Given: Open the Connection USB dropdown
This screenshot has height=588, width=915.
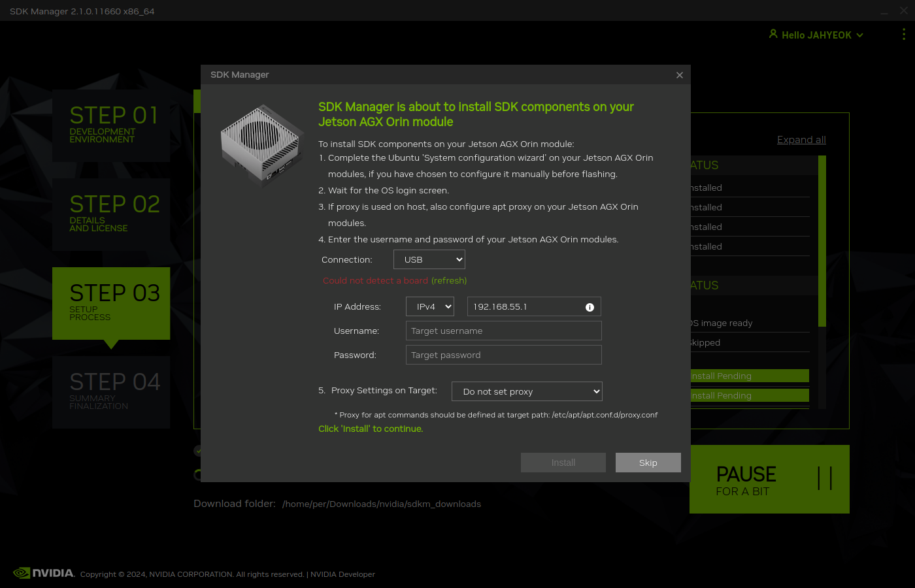Looking at the screenshot, I should 429,259.
